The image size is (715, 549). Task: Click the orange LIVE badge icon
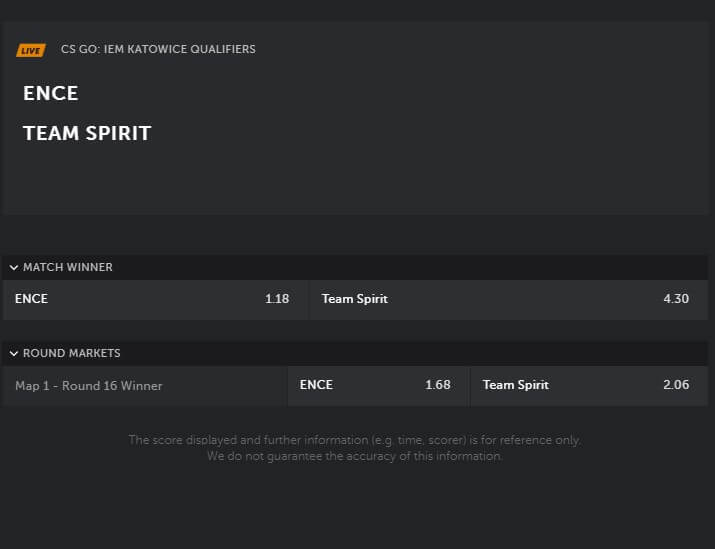click(x=31, y=50)
